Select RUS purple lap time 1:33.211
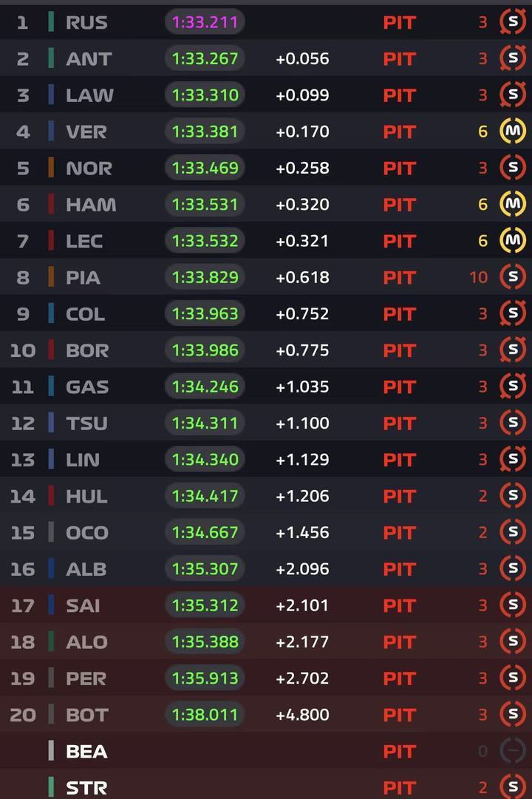 (205, 22)
